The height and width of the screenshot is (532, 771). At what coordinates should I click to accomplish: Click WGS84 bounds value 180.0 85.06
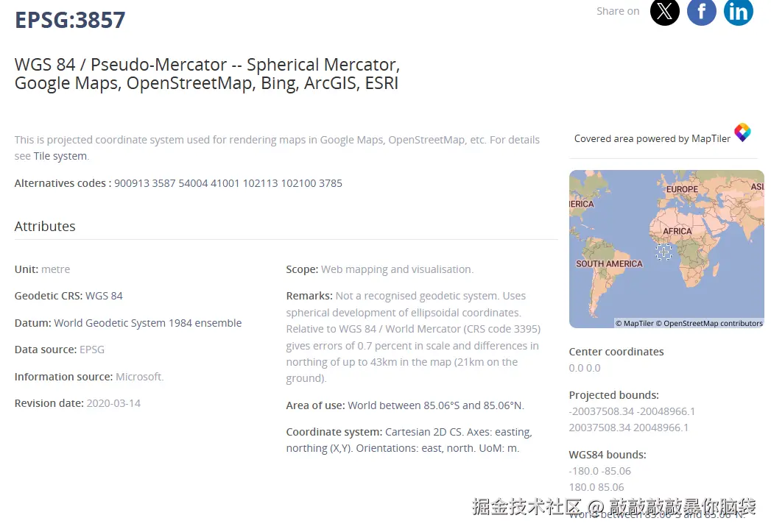[596, 487]
